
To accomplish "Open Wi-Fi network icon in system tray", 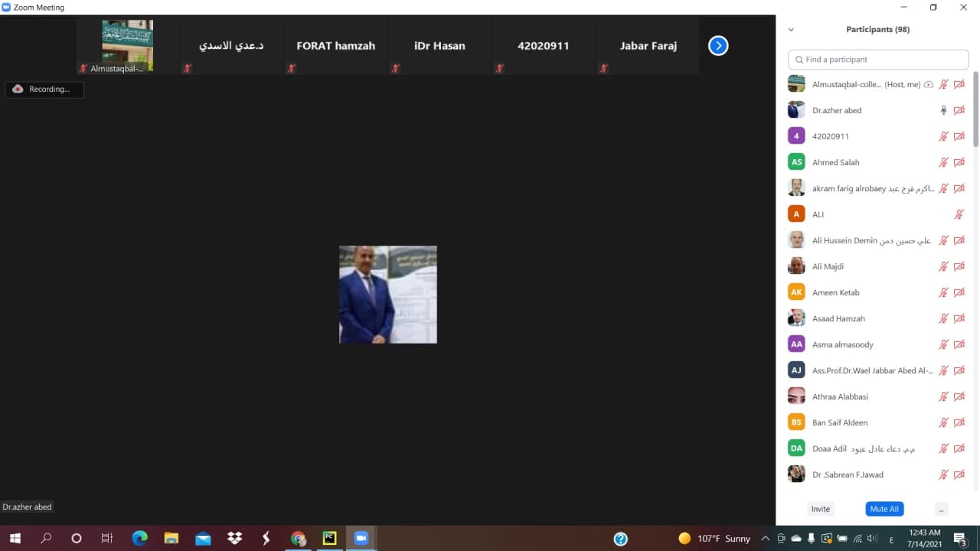I will coord(857,539).
